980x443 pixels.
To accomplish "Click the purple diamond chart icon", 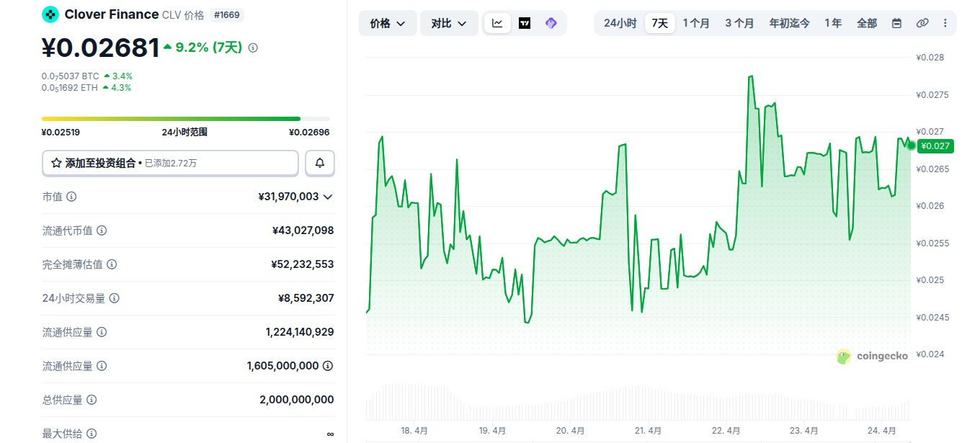I will 551,23.
